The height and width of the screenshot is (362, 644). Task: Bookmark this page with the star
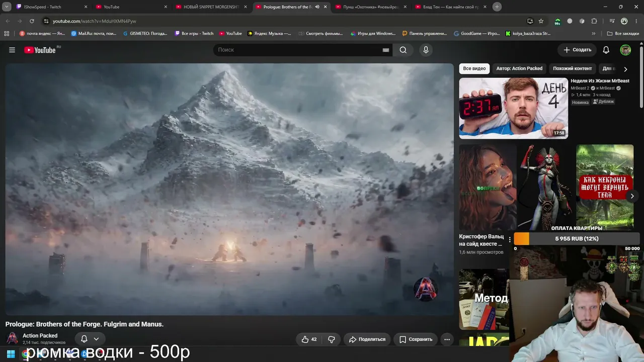coord(541,21)
